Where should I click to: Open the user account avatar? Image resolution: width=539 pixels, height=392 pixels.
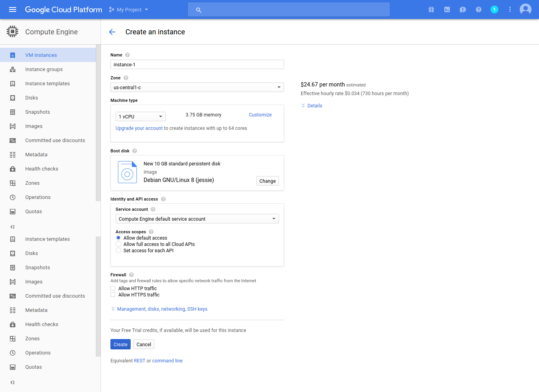click(x=526, y=9)
